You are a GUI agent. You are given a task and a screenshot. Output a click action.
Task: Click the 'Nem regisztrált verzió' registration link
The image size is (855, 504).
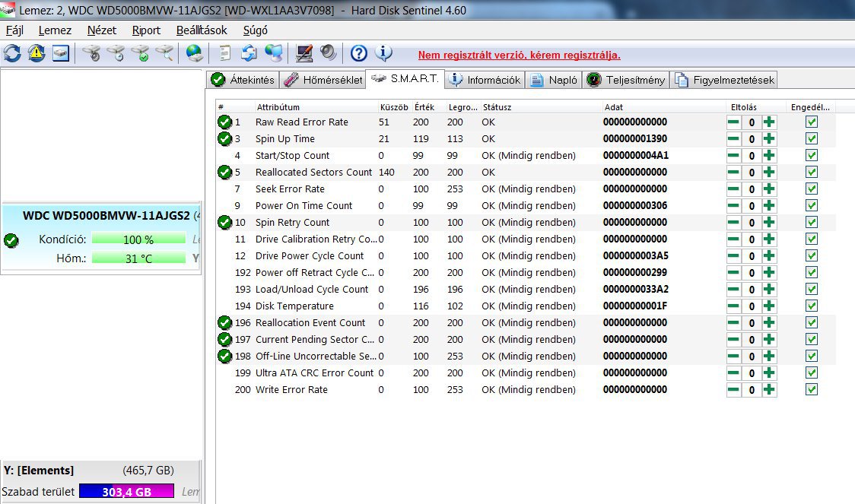pyautogui.click(x=519, y=55)
